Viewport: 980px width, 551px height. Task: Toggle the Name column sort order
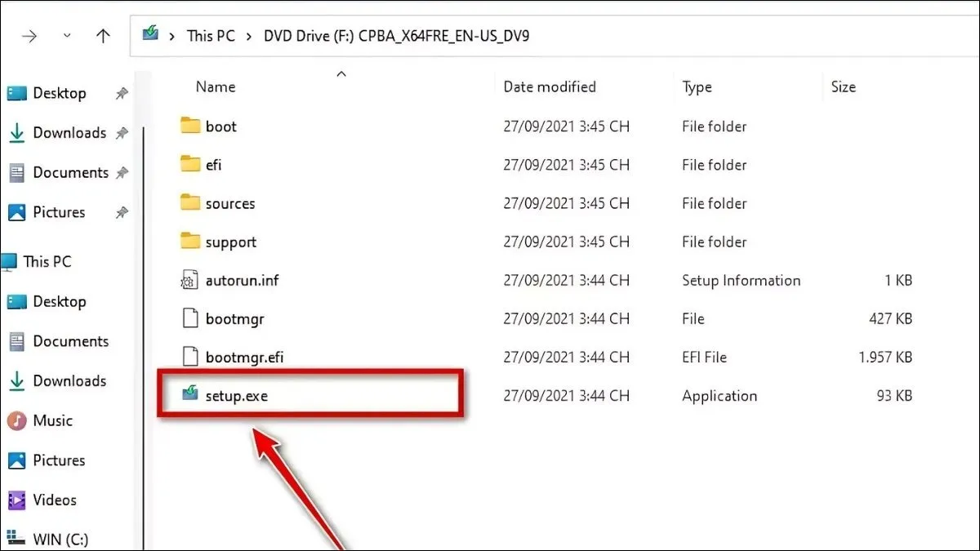point(216,87)
